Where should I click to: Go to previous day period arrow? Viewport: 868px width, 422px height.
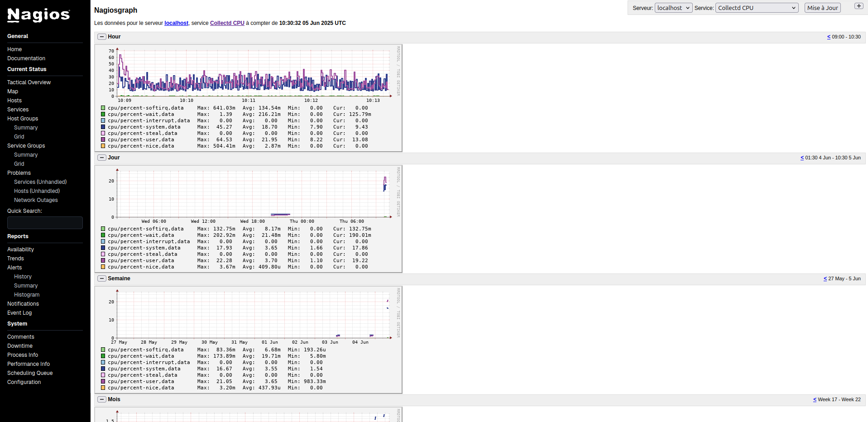(802, 158)
